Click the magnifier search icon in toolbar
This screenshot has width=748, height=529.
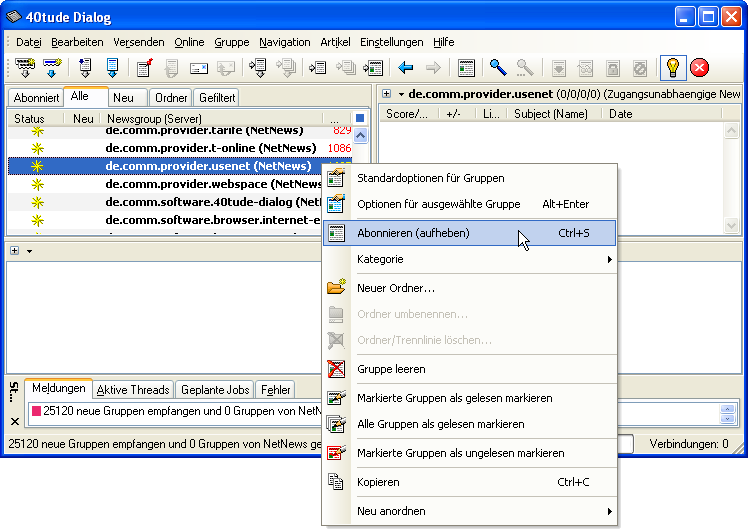(x=497, y=68)
